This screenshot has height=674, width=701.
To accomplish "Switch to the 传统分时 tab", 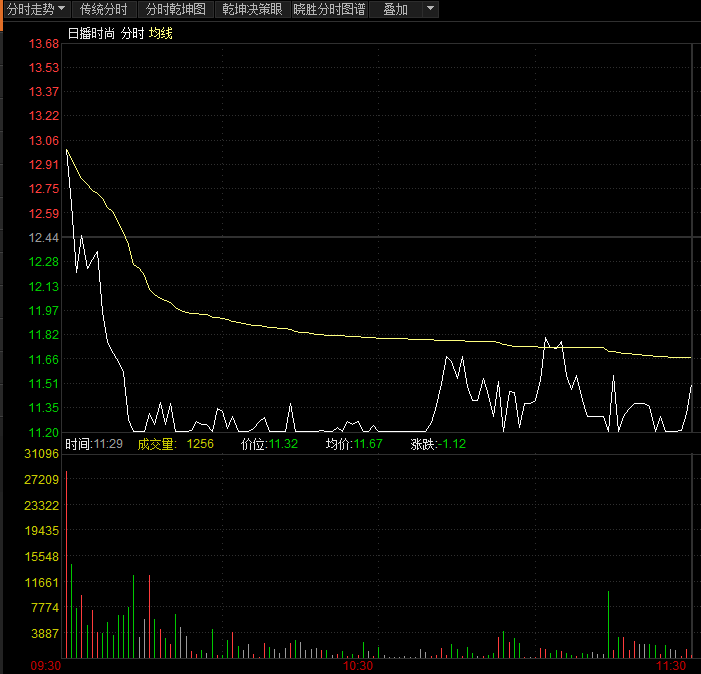I will 104,9.
